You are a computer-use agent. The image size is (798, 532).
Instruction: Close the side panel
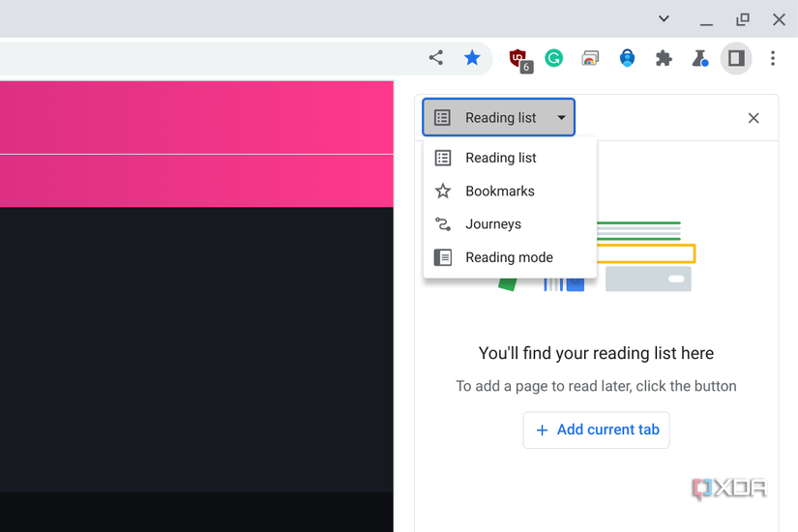tap(754, 118)
